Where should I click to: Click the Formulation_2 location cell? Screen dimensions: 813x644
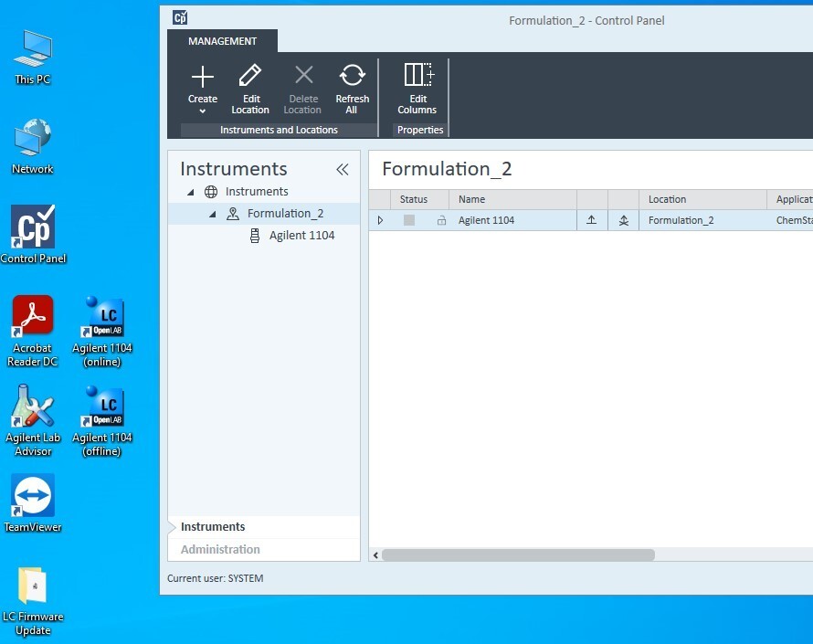click(x=702, y=220)
